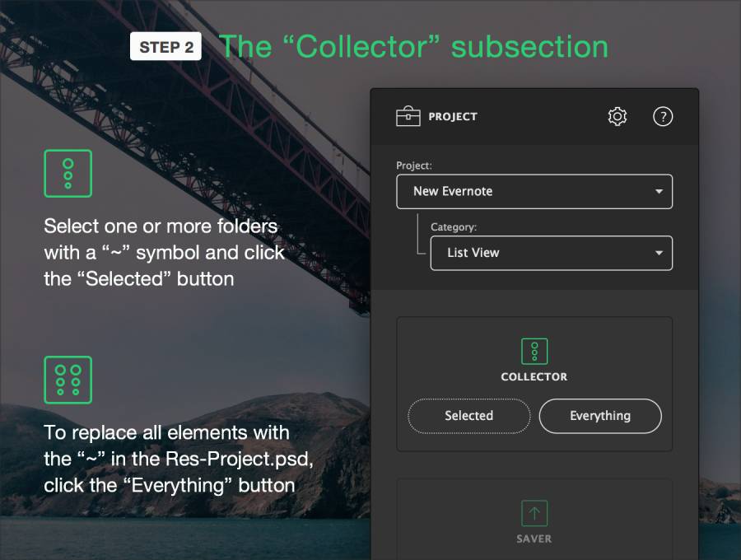
Task: Open the Category dropdown showing List View
Action: click(551, 253)
